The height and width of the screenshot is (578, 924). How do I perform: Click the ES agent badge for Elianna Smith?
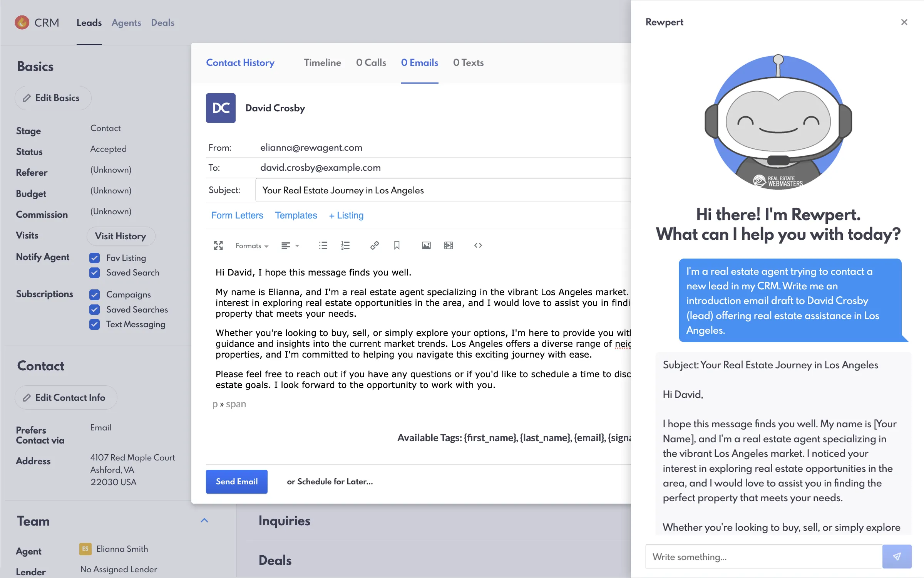(x=85, y=549)
